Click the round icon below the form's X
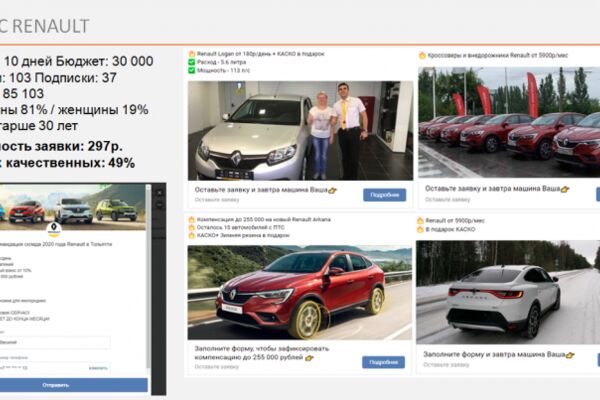The width and height of the screenshot is (600, 400). (160, 205)
